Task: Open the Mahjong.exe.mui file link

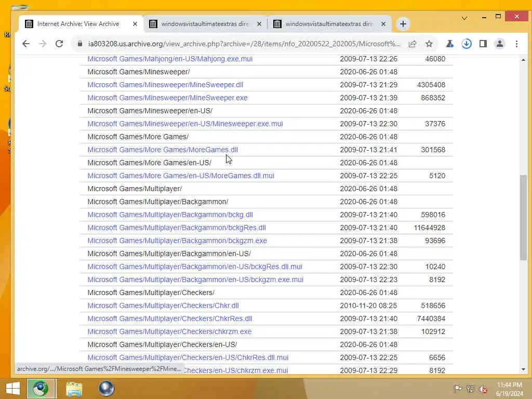Action: [x=170, y=59]
